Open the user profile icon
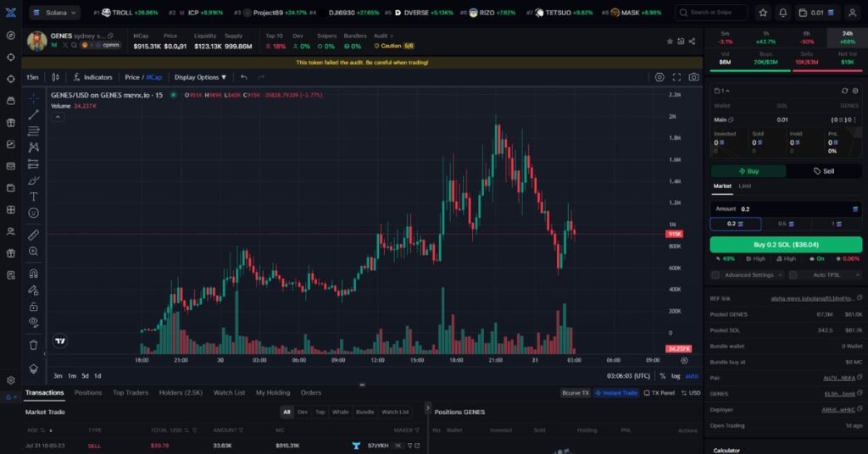Image resolution: width=868 pixels, height=454 pixels. (853, 12)
